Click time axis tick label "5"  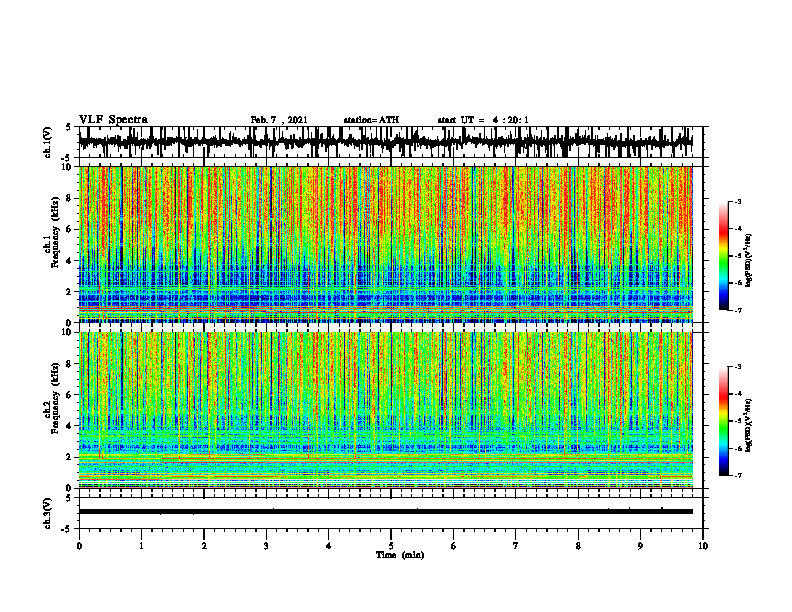tap(391, 546)
